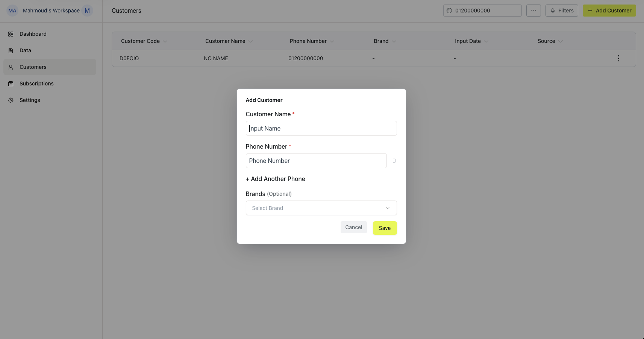Focus the Phone Number input field
This screenshot has width=644, height=339.
316,161
